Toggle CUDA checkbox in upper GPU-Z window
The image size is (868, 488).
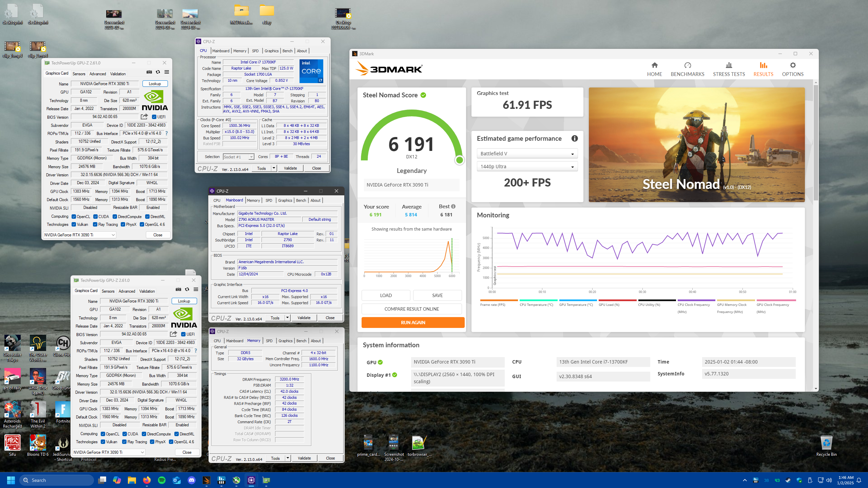coord(96,217)
